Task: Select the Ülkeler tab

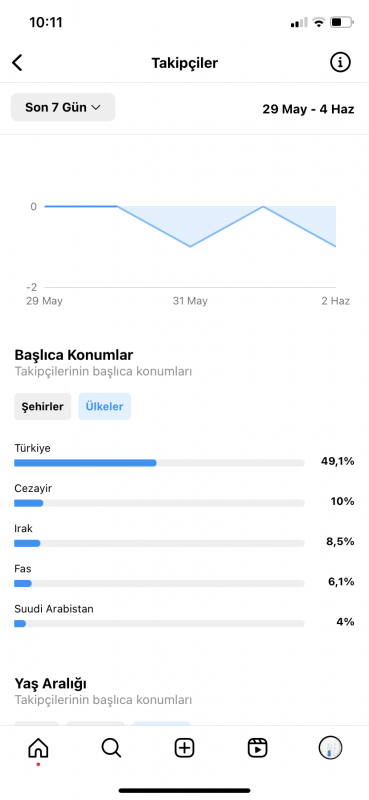Action: (105, 407)
